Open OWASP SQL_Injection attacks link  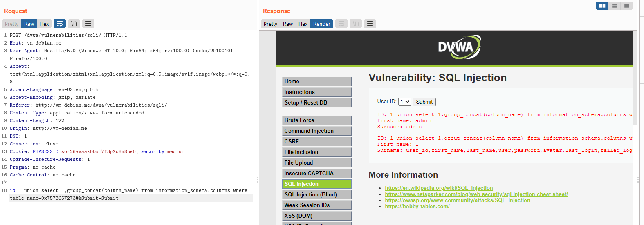tap(458, 200)
